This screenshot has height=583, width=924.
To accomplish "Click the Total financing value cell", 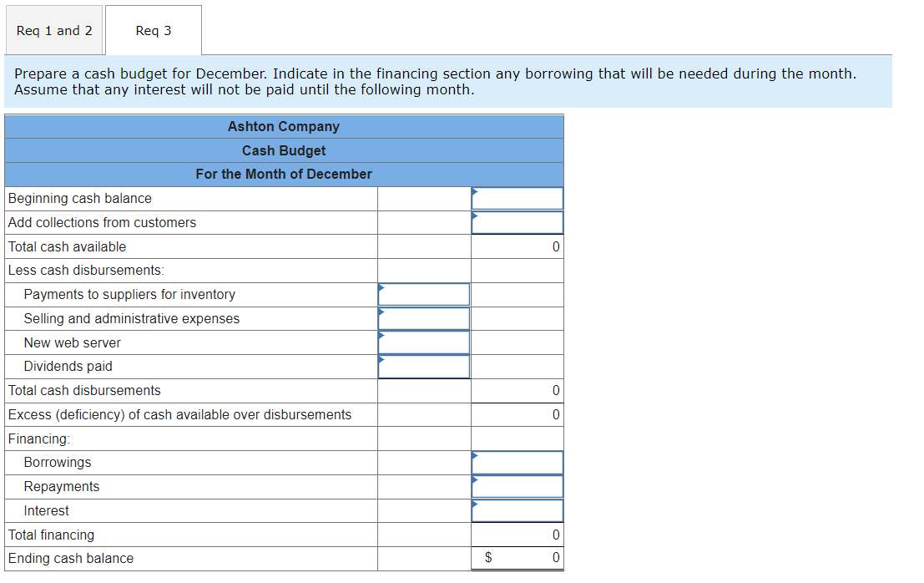I will click(517, 535).
